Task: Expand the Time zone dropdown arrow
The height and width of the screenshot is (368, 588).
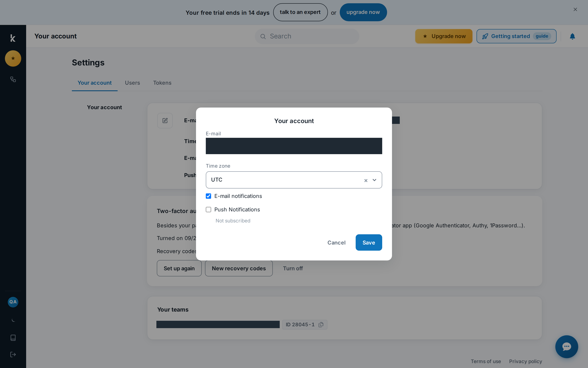Action: [374, 180]
